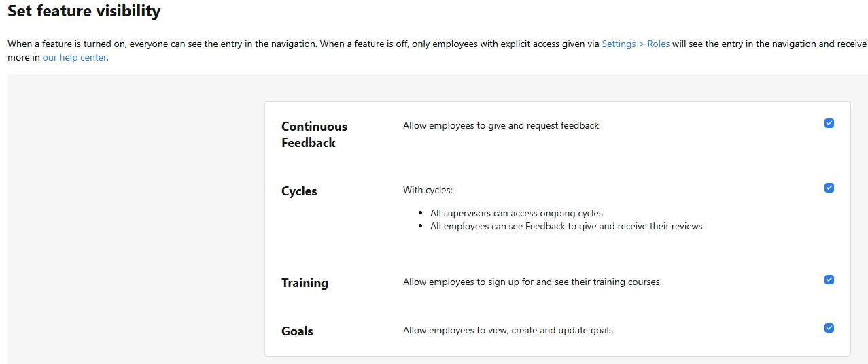Disable the Training visibility checkbox

click(829, 280)
